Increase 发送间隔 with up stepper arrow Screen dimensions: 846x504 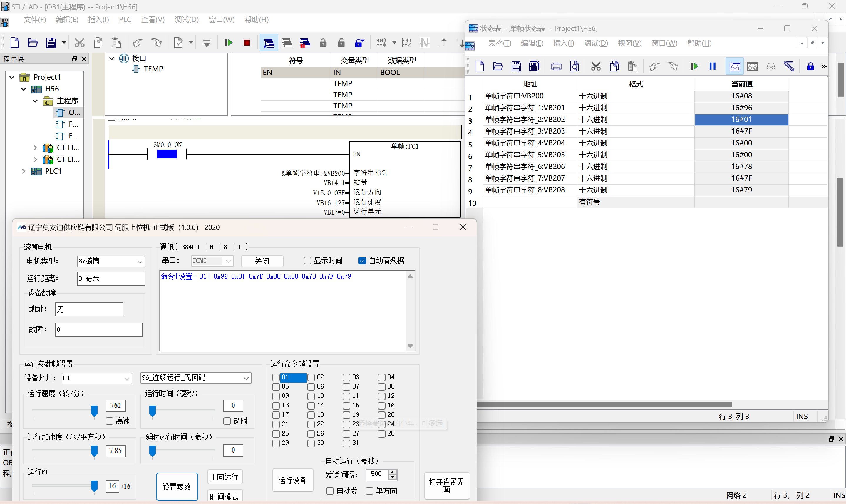pyautogui.click(x=393, y=472)
